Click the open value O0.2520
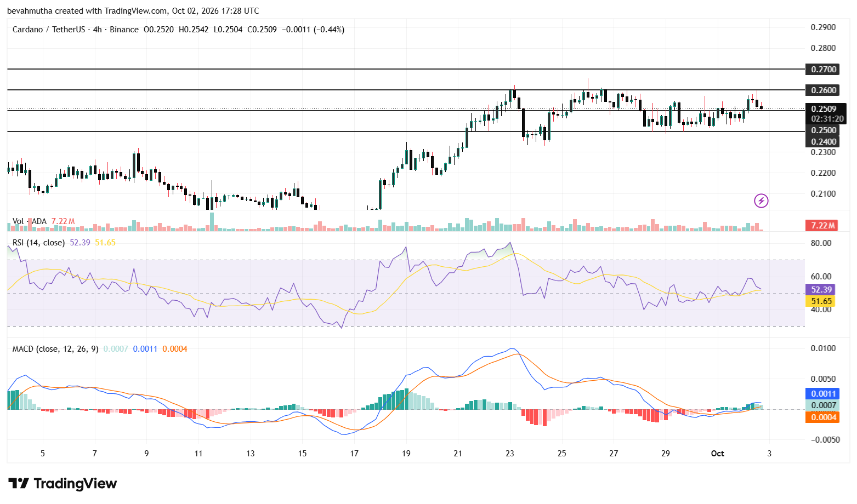This screenshot has height=504, width=857. (158, 30)
